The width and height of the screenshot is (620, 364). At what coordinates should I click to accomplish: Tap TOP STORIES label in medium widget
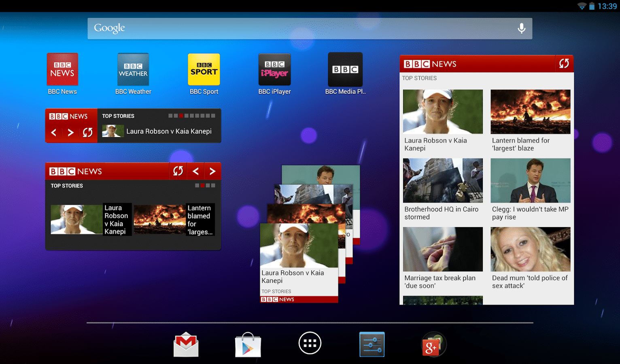pos(67,186)
